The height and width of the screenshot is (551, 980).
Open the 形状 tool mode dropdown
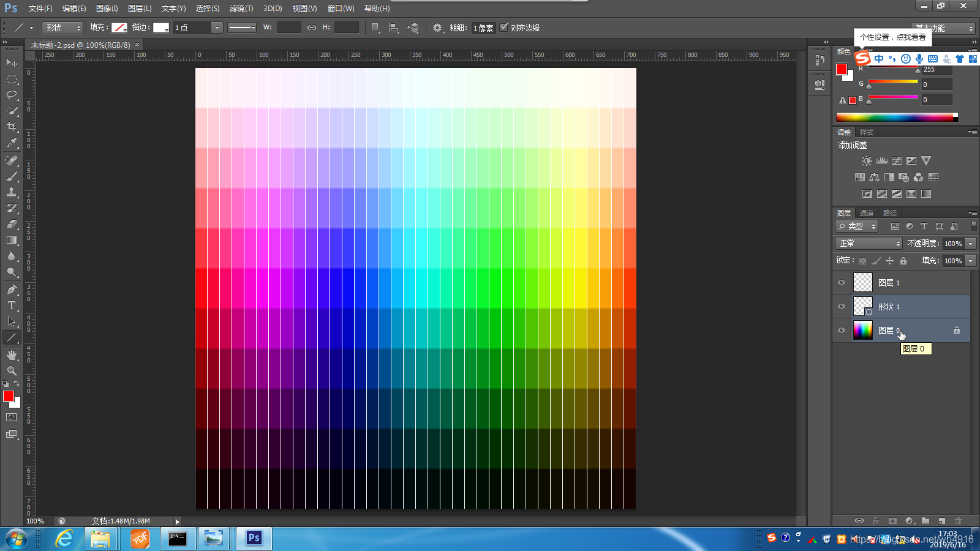[62, 28]
